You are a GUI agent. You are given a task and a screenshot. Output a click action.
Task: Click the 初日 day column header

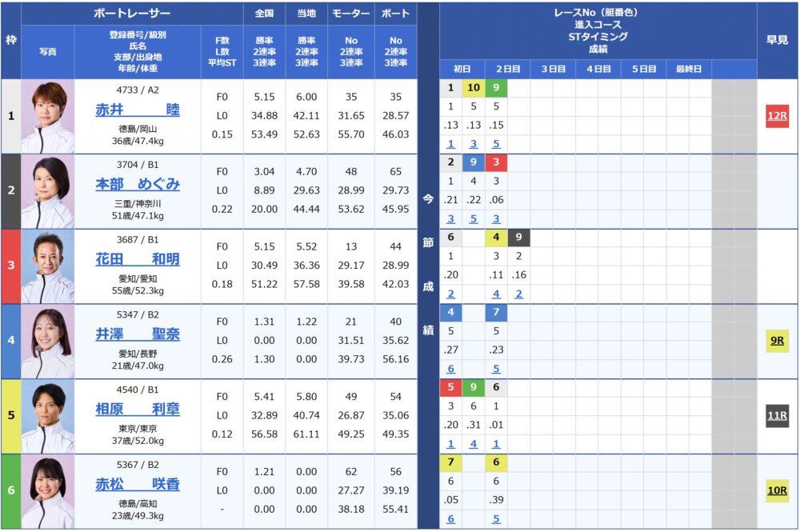462,69
